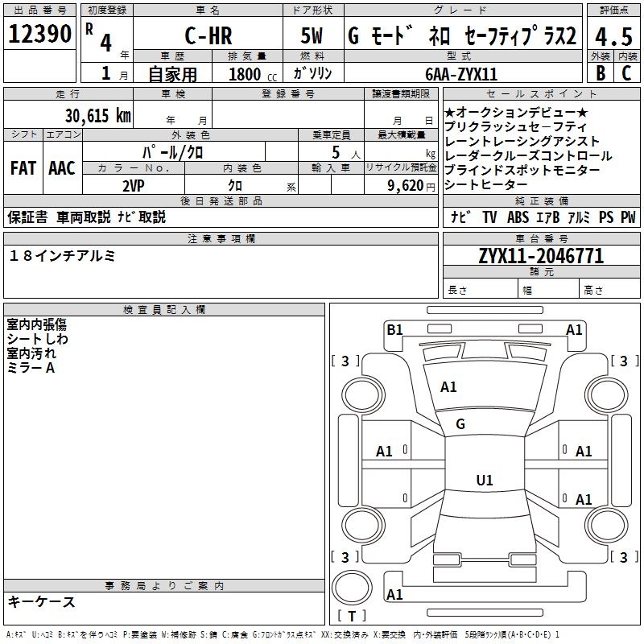Click the exterior grade B cell
This screenshot has height=644, width=644.
pos(601,73)
